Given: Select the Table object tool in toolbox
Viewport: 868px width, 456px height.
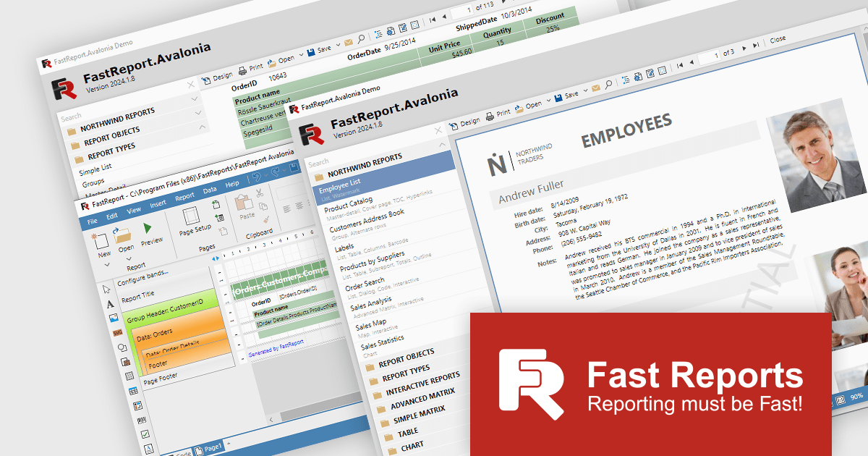Looking at the screenshot, I should coord(133,392).
